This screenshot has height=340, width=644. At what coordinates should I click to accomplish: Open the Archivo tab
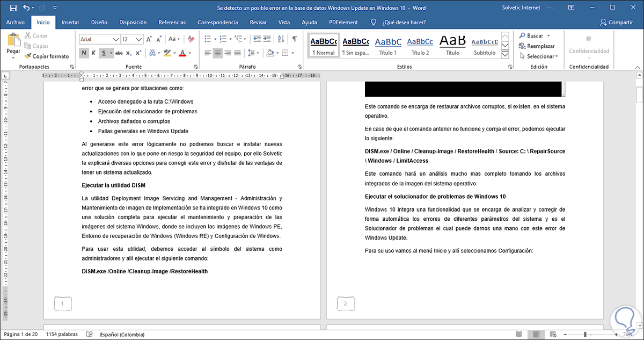pos(16,23)
